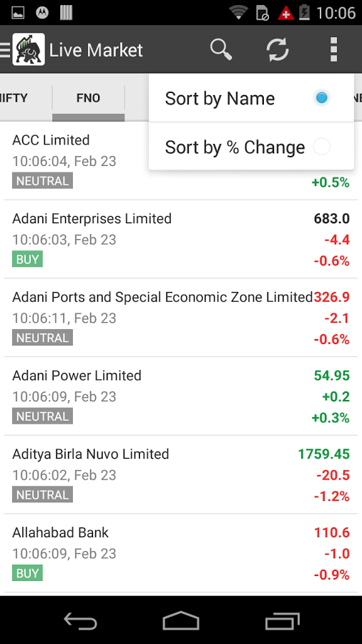
Task: Open the recent apps button
Action: [x=282, y=620]
